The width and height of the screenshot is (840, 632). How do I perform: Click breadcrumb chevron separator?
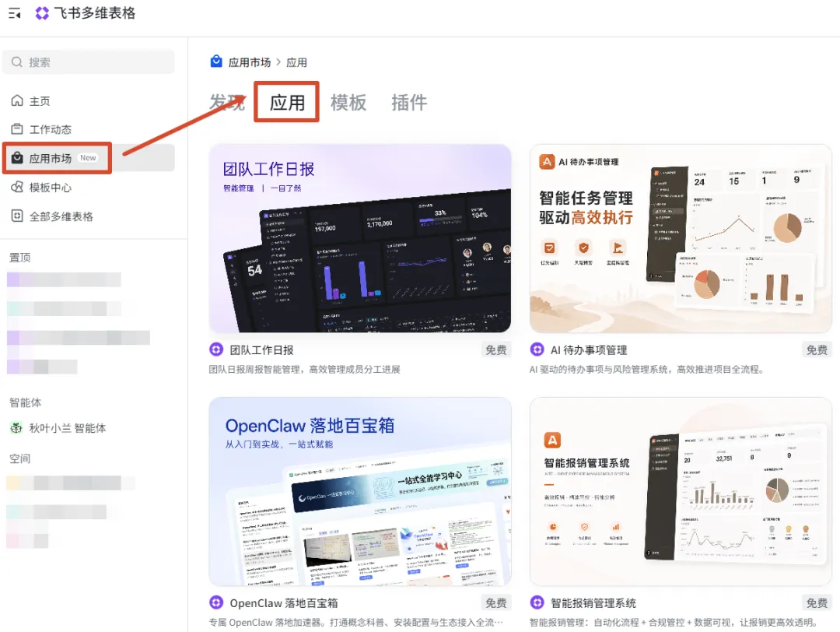[x=278, y=63]
